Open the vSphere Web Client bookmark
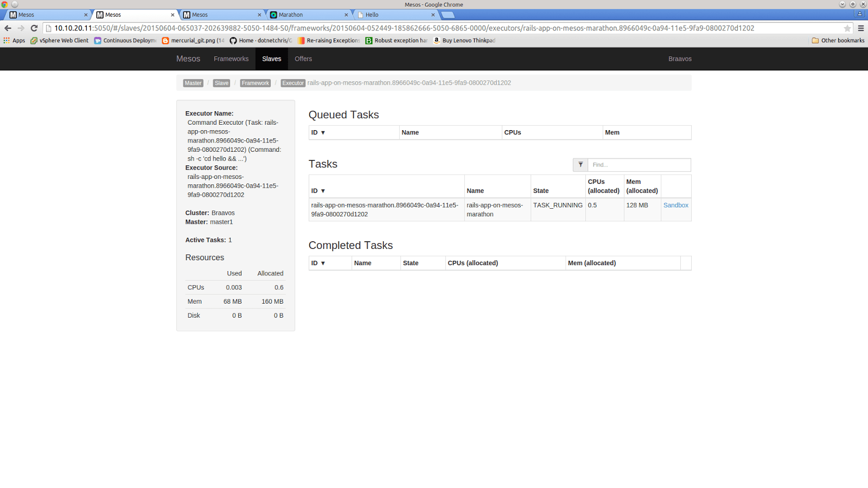Screen dimensions: 868x488 [x=60, y=41]
